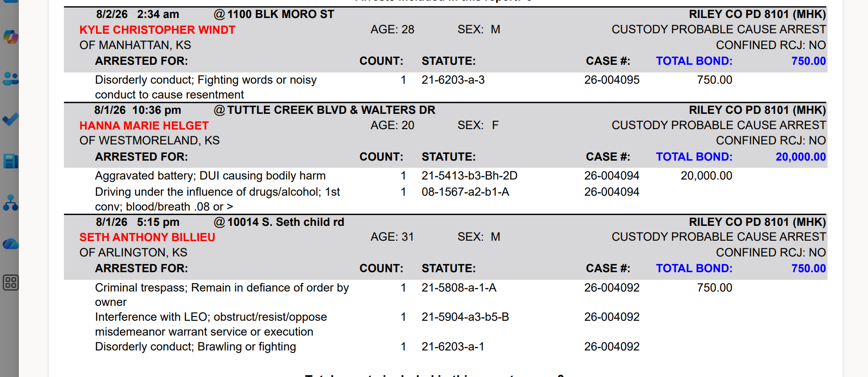This screenshot has height=377, width=868.
Task: Open the Copilot app in the sidebar
Action: [x=10, y=37]
